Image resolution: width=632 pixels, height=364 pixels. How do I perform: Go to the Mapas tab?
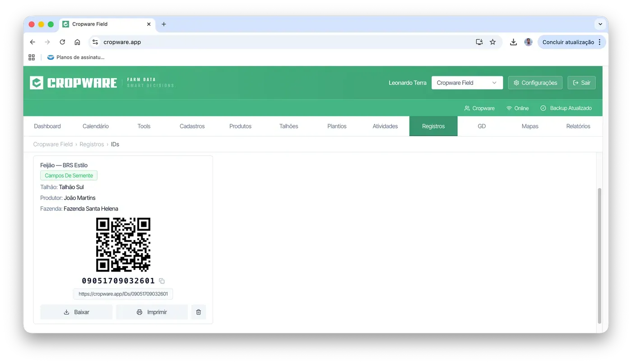(530, 126)
